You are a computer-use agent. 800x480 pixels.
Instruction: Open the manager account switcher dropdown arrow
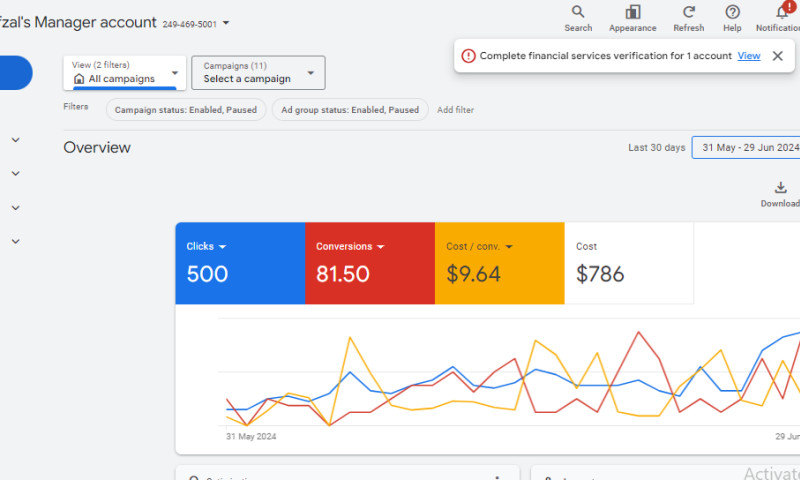[x=226, y=23]
